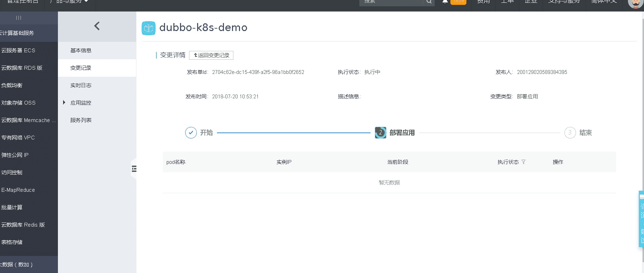Click the spinning step 2 部署应用 icon
The width and height of the screenshot is (644, 273).
[380, 133]
